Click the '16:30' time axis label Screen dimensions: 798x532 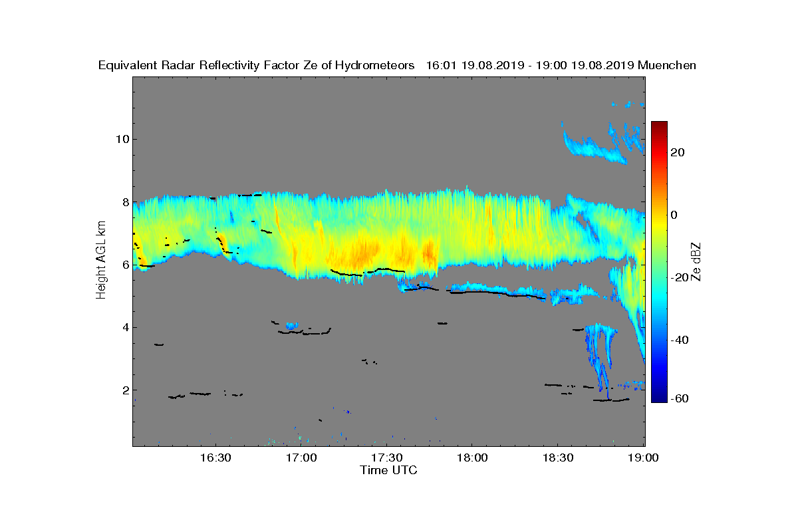tap(215, 458)
